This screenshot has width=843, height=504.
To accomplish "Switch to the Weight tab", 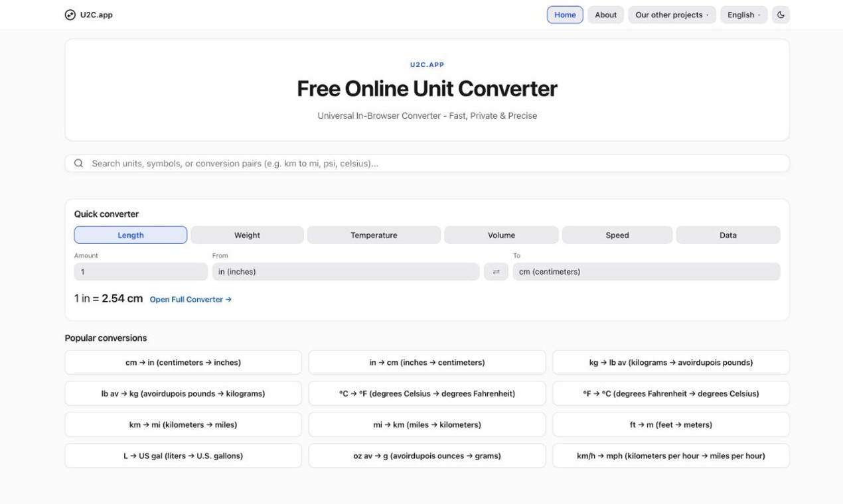I will coord(247,235).
